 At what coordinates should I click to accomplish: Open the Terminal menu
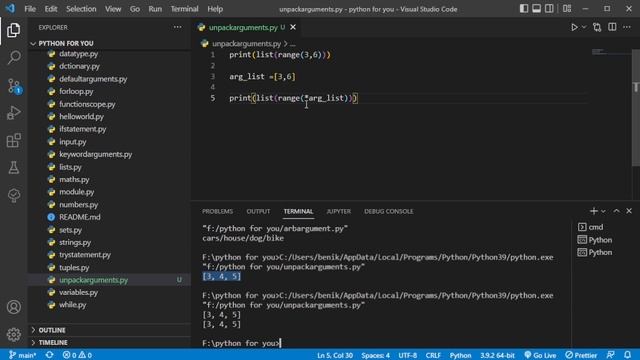click(184, 9)
